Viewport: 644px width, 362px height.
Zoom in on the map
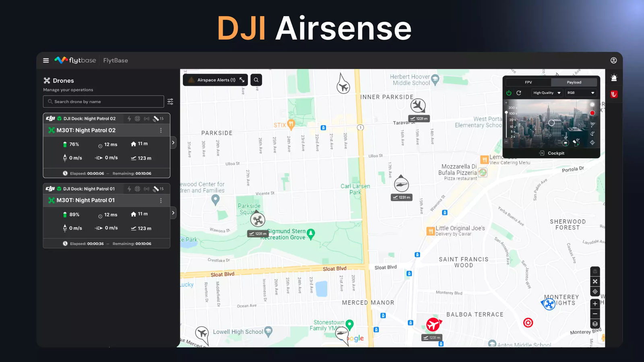tap(595, 304)
